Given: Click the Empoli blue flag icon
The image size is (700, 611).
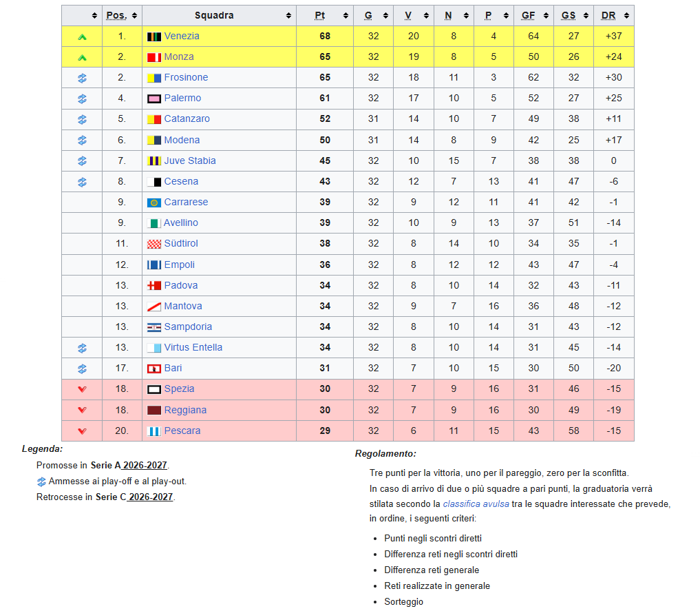Looking at the screenshot, I should [x=154, y=265].
